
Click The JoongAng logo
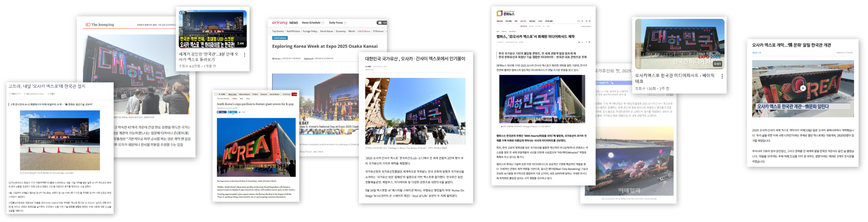pyautogui.click(x=100, y=25)
